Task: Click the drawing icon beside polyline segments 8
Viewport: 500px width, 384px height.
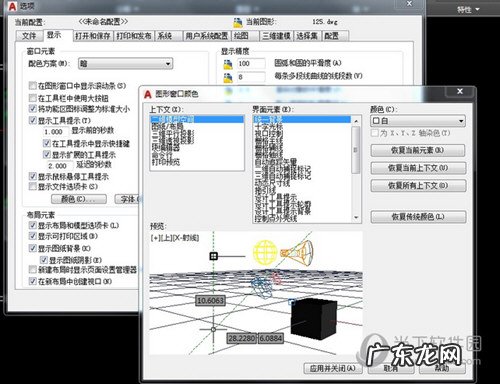Action: (228, 78)
